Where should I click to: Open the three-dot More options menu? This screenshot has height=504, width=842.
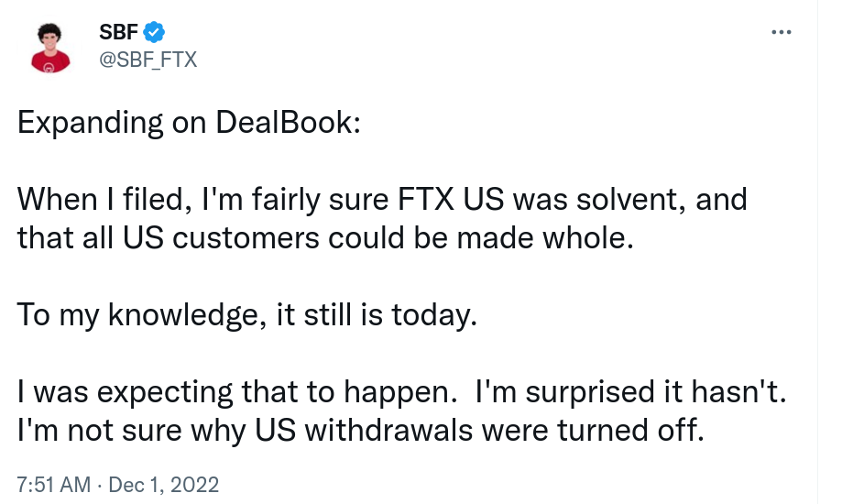click(x=781, y=32)
